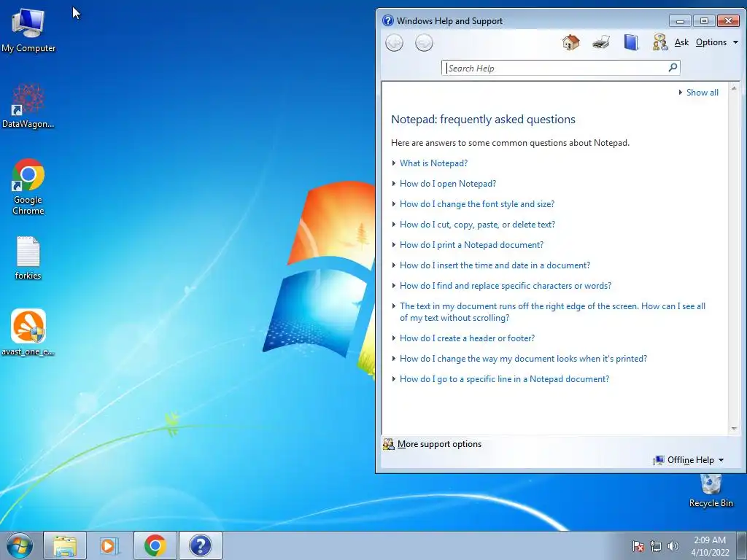Click the Windows Help title bar icon

click(x=388, y=20)
